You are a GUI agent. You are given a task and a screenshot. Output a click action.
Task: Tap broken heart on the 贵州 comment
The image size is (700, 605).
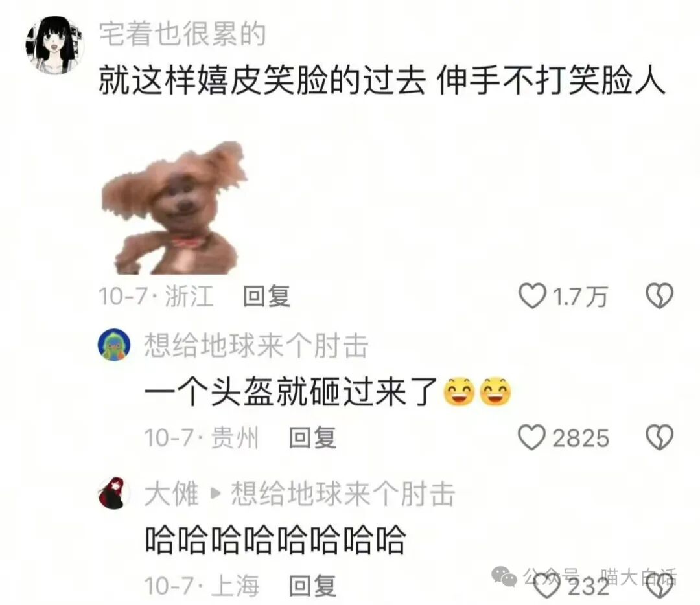[659, 437]
